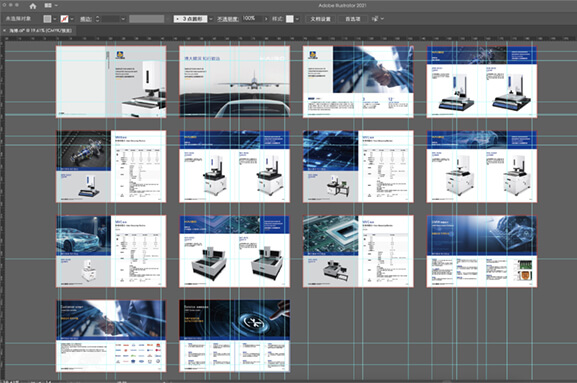Select the blue circuit lights specification artboard

coord(358,166)
